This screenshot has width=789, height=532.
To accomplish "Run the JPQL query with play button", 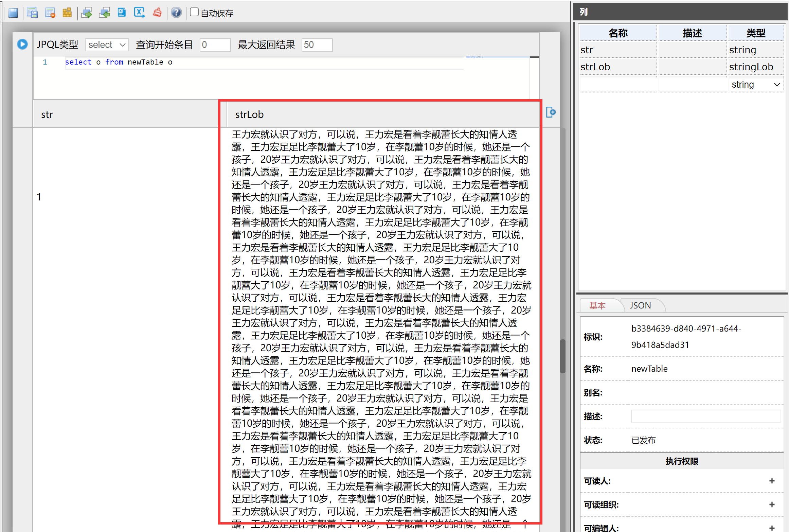I will pos(22,44).
